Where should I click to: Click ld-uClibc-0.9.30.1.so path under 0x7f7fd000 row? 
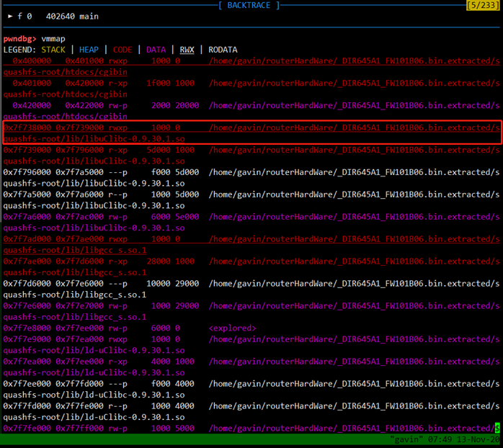click(94, 417)
